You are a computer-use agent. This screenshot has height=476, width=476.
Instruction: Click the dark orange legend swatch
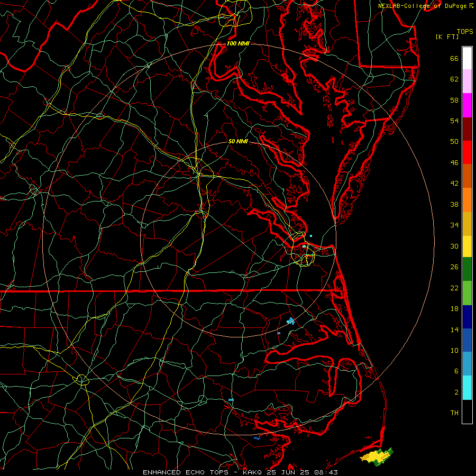pyautogui.click(x=467, y=176)
